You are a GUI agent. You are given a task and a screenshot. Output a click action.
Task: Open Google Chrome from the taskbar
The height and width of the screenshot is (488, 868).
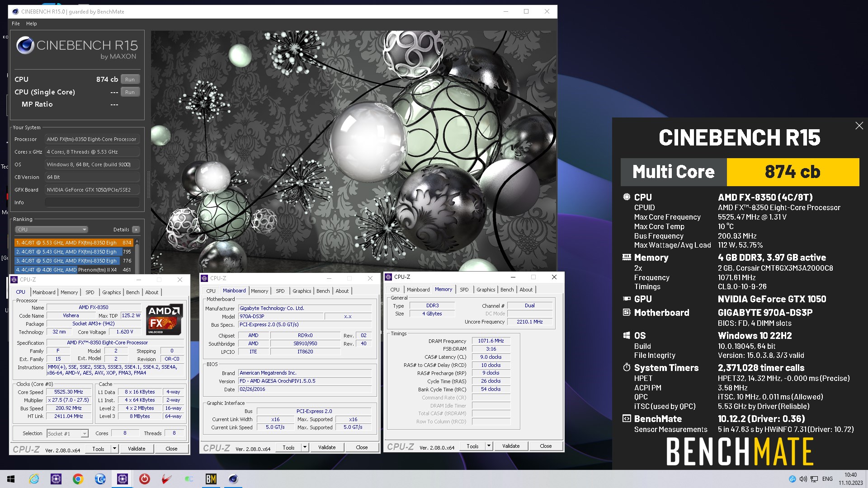tap(78, 479)
